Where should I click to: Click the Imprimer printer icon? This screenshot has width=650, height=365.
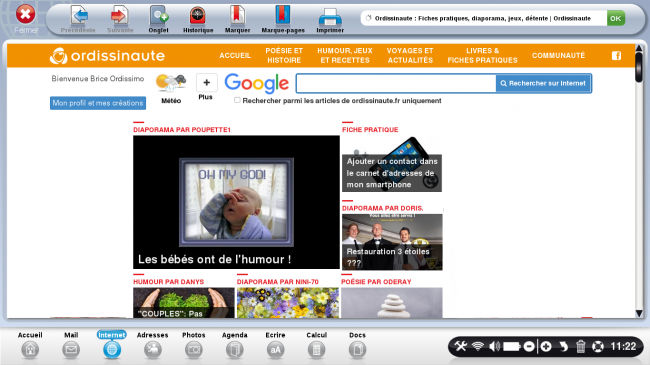(x=330, y=17)
